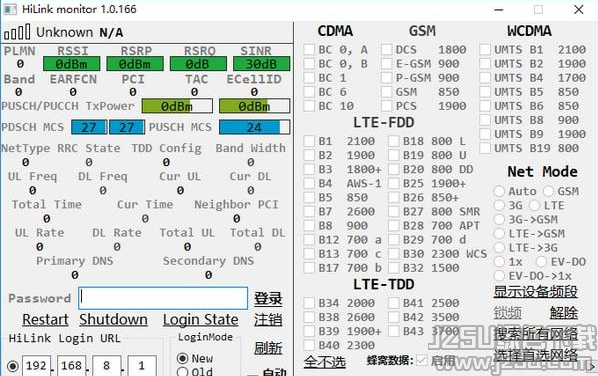
Task: Select the Old login mode
Action: coord(183,372)
